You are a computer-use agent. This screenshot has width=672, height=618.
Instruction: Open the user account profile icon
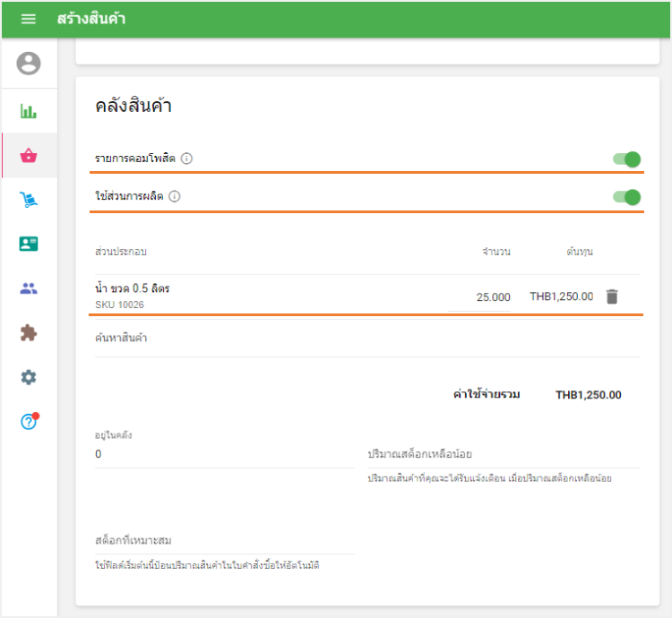point(29,64)
